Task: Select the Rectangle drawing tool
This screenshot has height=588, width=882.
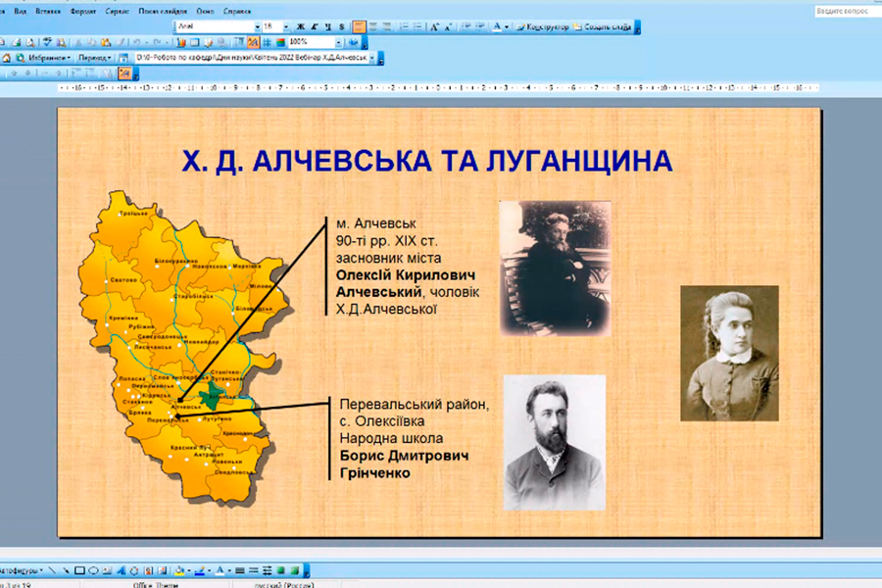Action: click(x=80, y=569)
